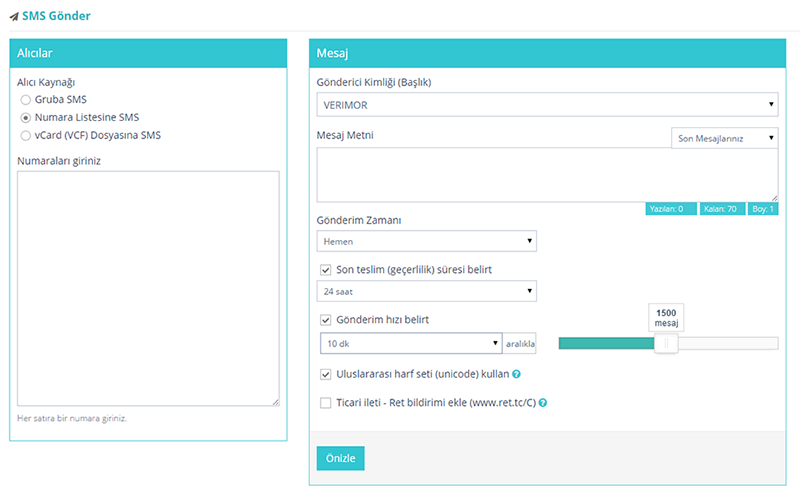Click the Numaraları giriniz textarea resize handle
This screenshot has width=800, height=497.
click(276, 402)
